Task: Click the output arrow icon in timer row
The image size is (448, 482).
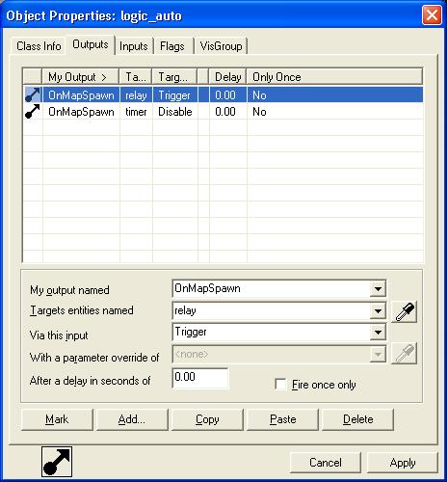Action: (33, 112)
